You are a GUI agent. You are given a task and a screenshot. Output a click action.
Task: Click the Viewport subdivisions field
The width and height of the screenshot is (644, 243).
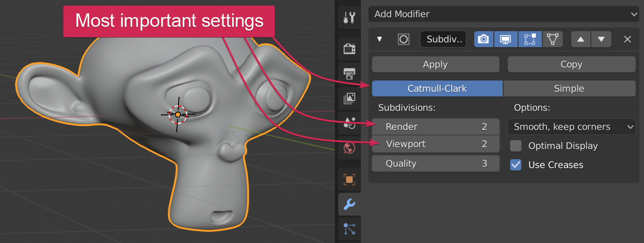[x=436, y=144]
